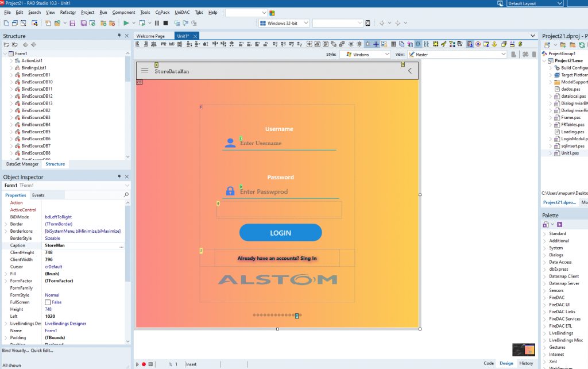
Task: Switch to the Code view tab
Action: (489, 363)
